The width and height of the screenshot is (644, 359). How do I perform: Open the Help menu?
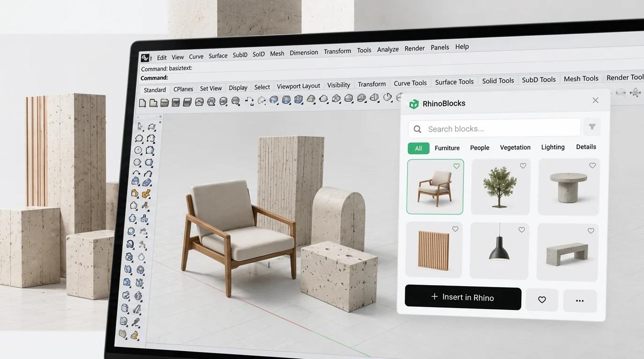pos(462,47)
